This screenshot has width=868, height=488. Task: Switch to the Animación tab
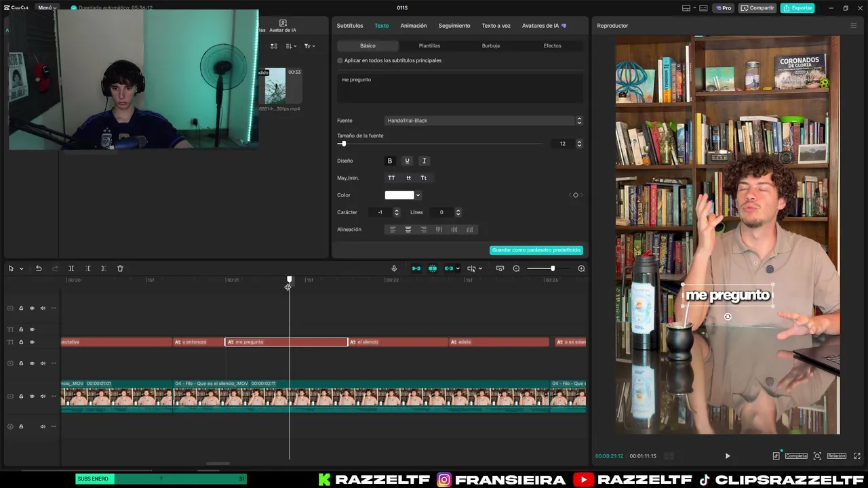point(414,26)
